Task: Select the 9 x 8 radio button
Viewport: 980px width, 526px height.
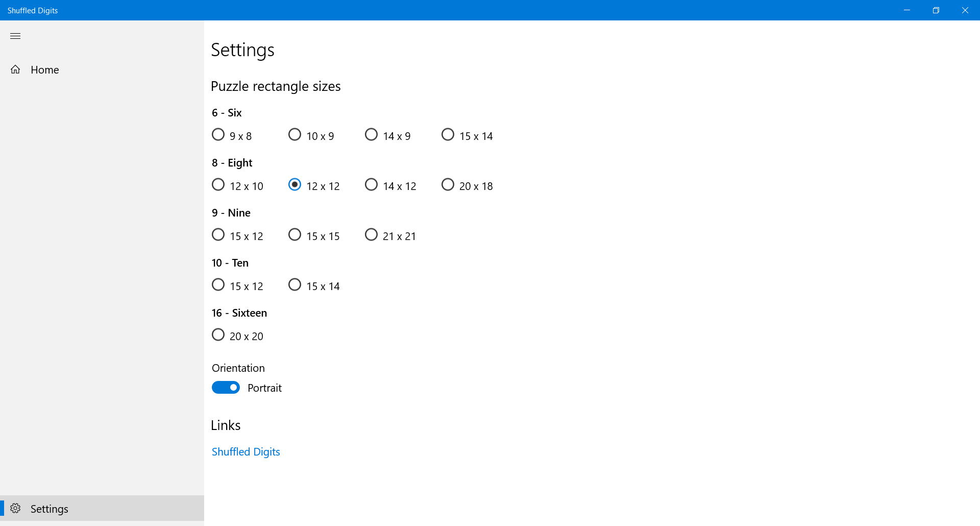Action: [x=218, y=135]
